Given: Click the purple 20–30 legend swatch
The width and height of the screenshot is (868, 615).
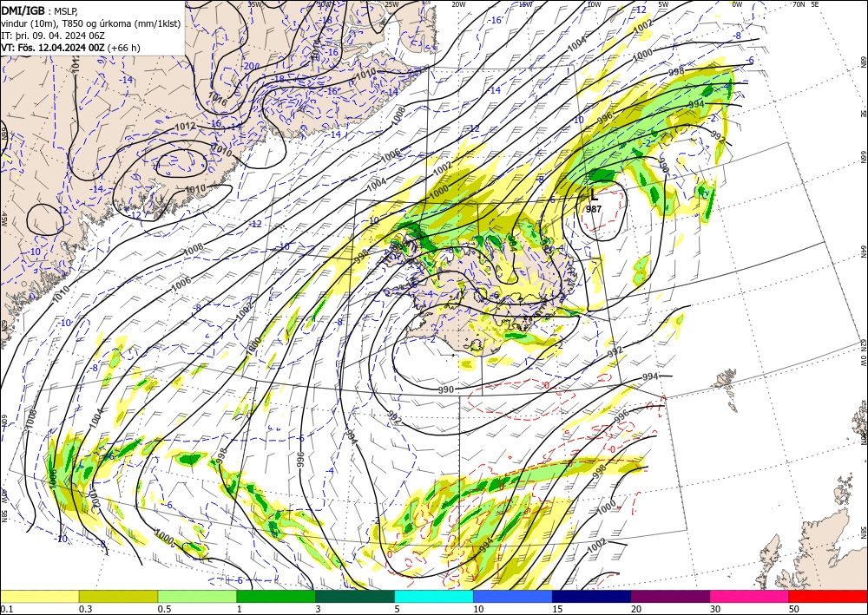Looking at the screenshot, I should coord(670,596).
